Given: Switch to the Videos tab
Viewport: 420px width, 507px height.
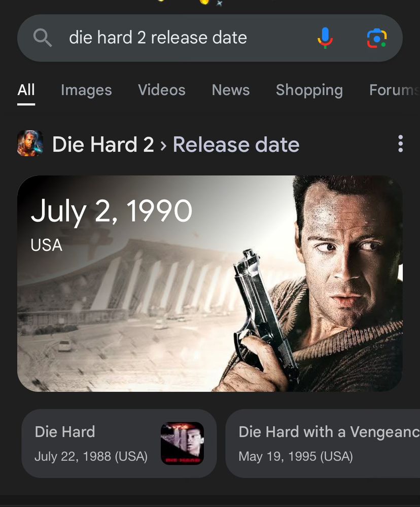Looking at the screenshot, I should [x=162, y=90].
